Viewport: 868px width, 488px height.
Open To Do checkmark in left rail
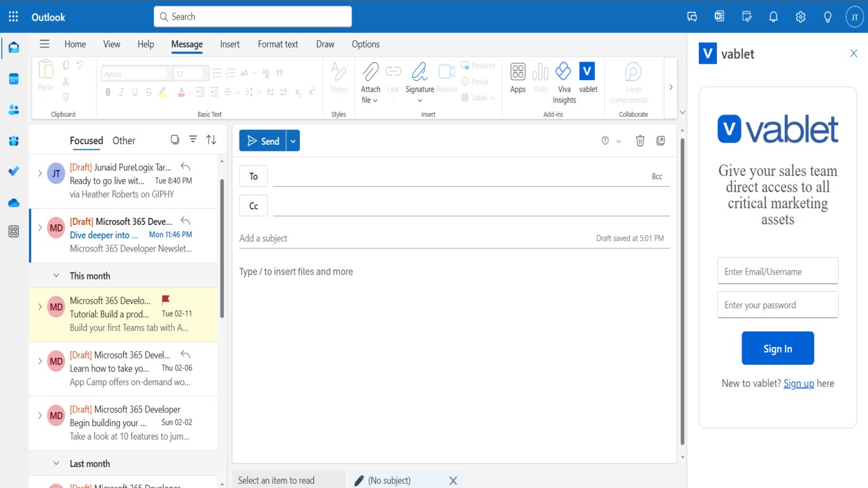[13, 172]
